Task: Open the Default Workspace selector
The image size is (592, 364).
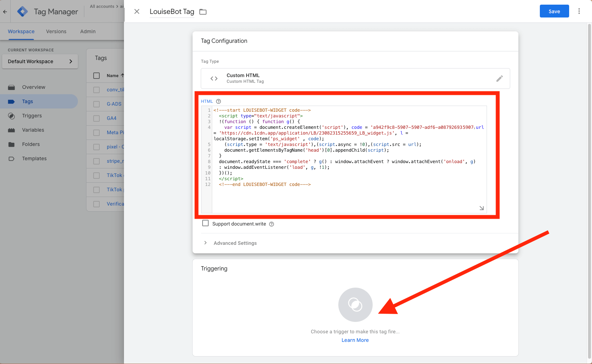Action: pos(40,61)
